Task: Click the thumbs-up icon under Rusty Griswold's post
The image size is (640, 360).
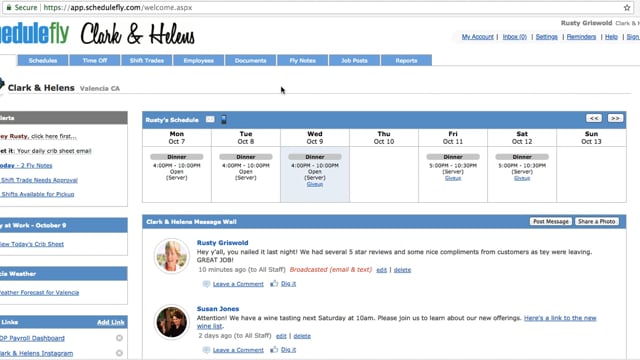Action: point(274,283)
